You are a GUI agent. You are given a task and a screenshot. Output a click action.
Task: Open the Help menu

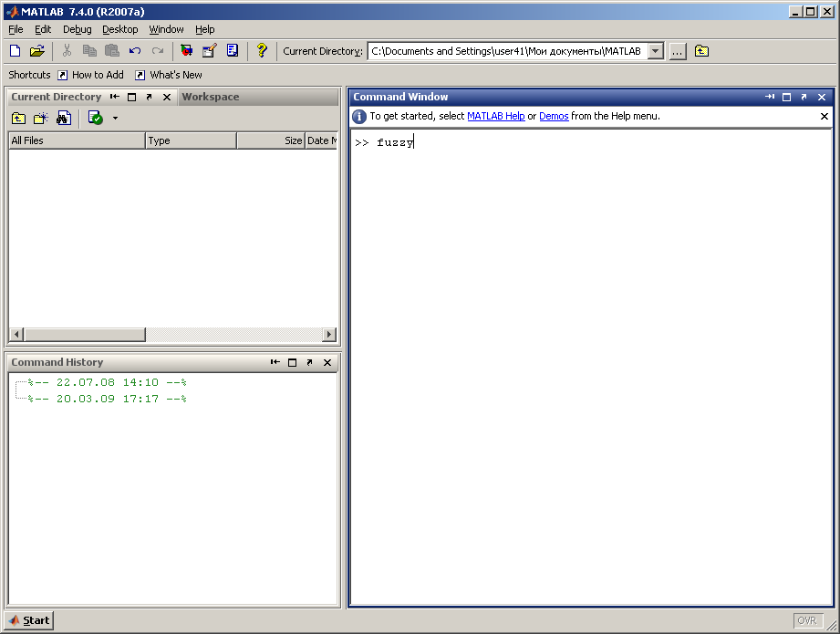pos(204,29)
